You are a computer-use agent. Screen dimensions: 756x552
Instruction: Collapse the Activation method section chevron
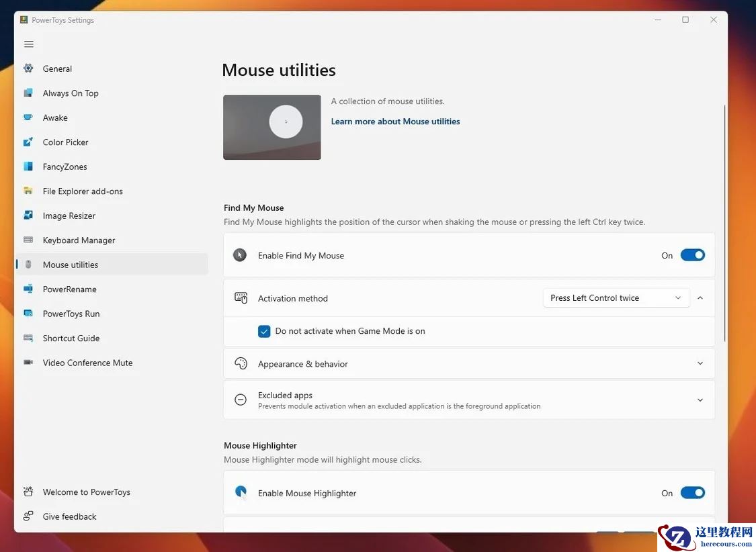(x=700, y=298)
